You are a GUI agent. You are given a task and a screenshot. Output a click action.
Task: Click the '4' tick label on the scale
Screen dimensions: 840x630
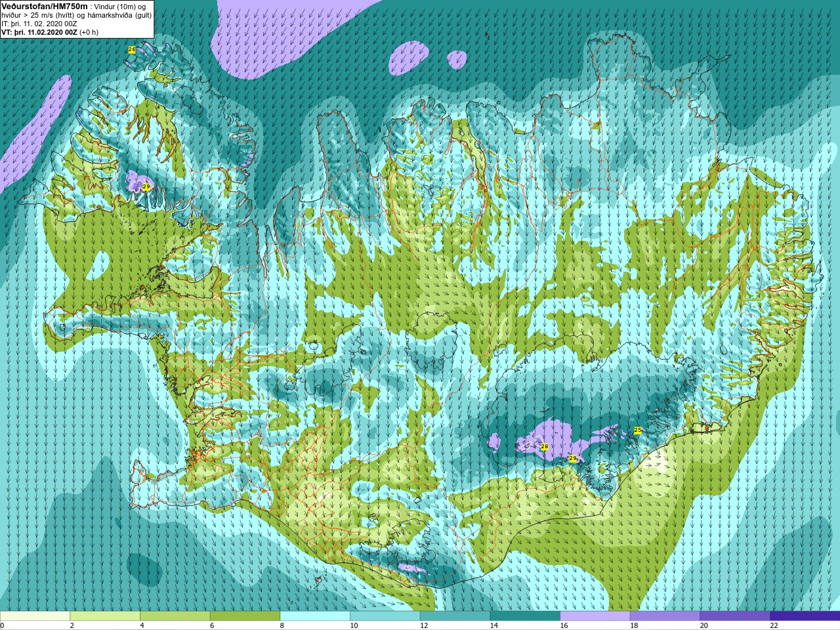[x=142, y=625]
